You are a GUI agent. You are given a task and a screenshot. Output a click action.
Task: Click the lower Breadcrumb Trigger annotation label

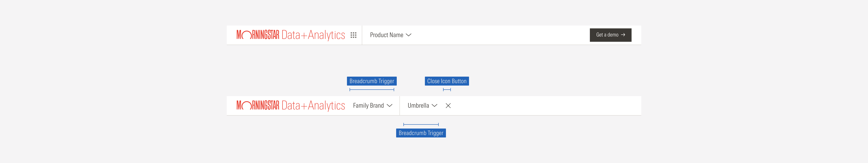pos(421,133)
